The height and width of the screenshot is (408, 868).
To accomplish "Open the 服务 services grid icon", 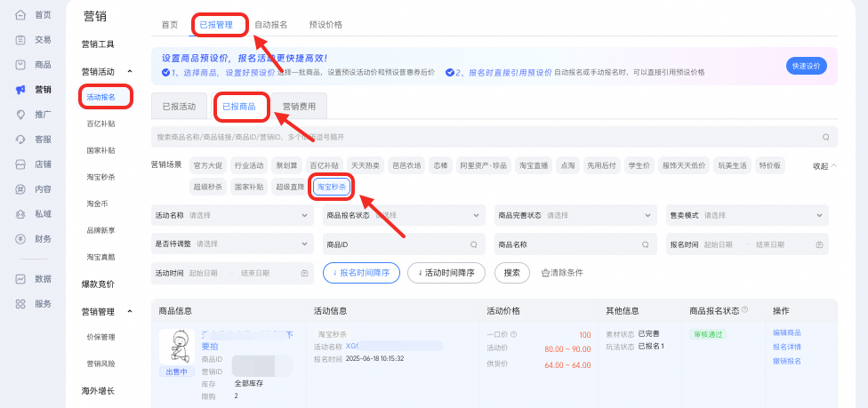I will [20, 303].
